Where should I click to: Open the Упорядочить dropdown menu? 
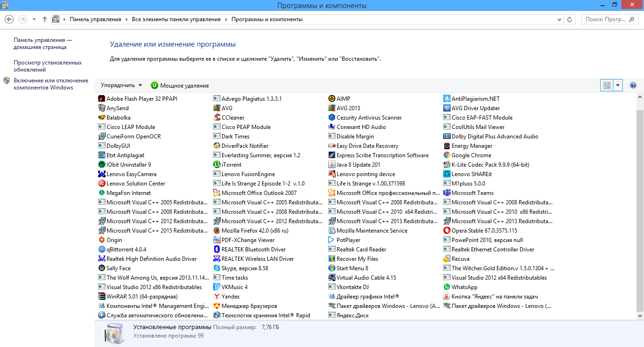pos(121,85)
